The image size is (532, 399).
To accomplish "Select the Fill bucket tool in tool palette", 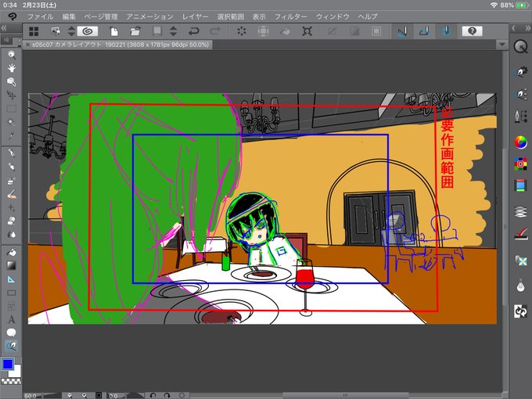I will [11, 252].
